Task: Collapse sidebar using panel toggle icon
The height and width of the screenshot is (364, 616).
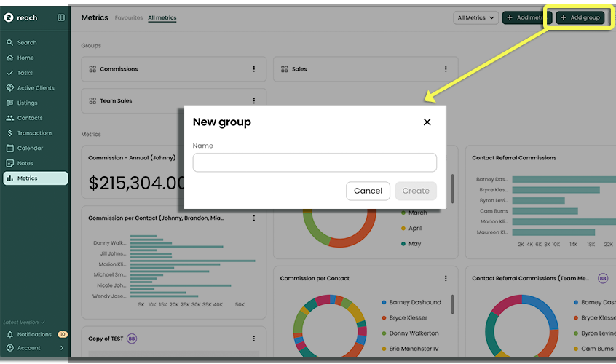Action: coord(61,17)
